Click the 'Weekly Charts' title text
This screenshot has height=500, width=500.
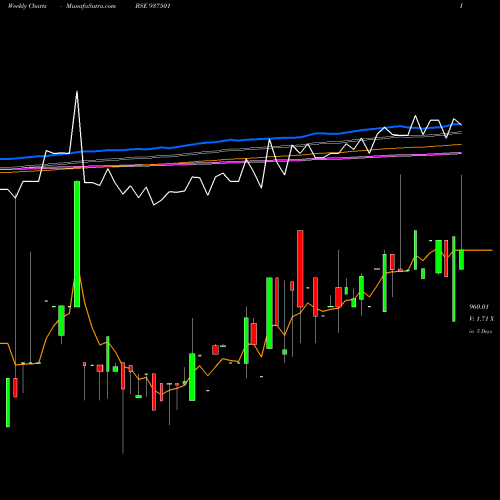pos(27,6)
